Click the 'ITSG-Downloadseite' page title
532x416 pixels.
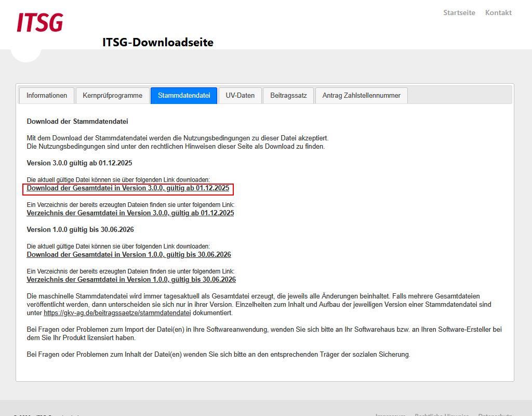[x=158, y=43]
